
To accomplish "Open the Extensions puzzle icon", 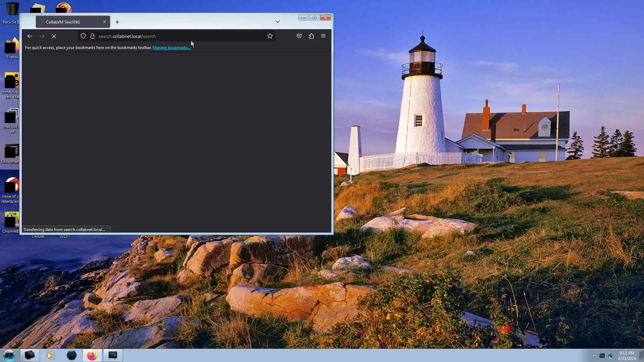I will [x=311, y=36].
